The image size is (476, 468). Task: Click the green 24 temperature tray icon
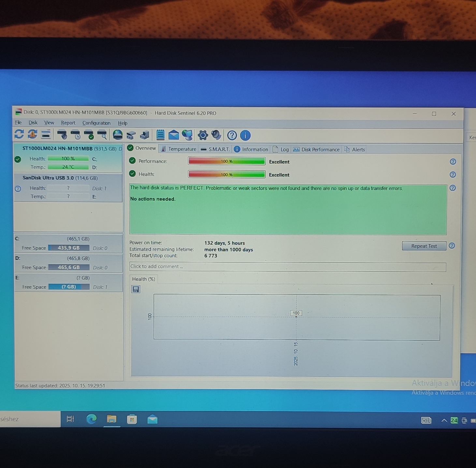[x=454, y=420]
